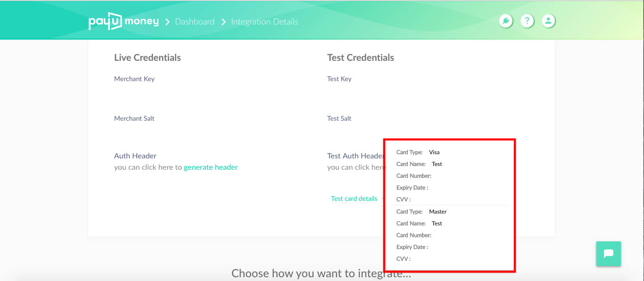This screenshot has height=281, width=644.
Task: Select the Visa card type value
Action: (434, 152)
